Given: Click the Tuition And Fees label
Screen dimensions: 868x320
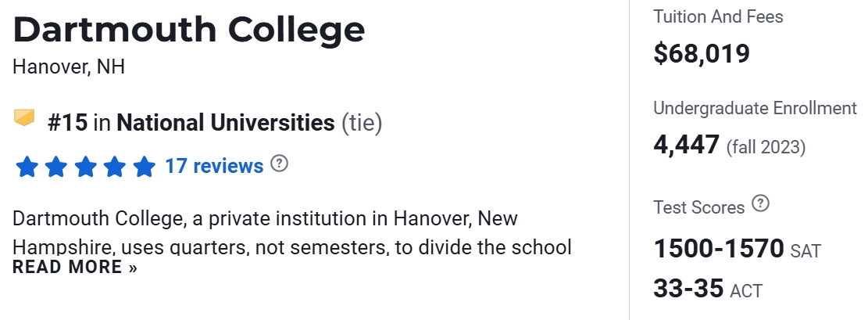Looking at the screenshot, I should pos(718,16).
